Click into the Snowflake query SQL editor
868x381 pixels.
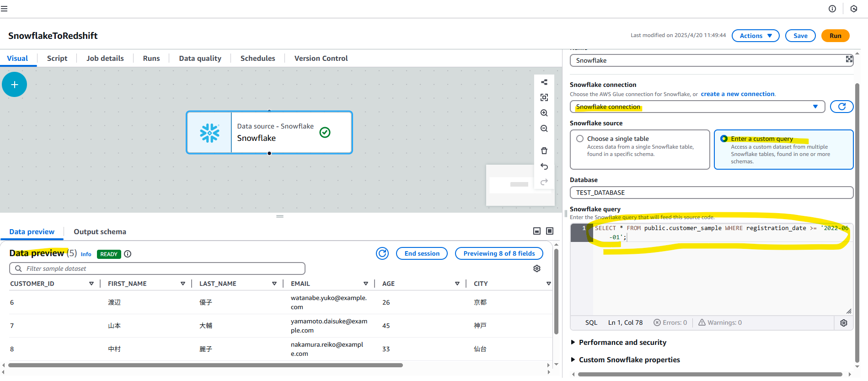click(x=723, y=269)
